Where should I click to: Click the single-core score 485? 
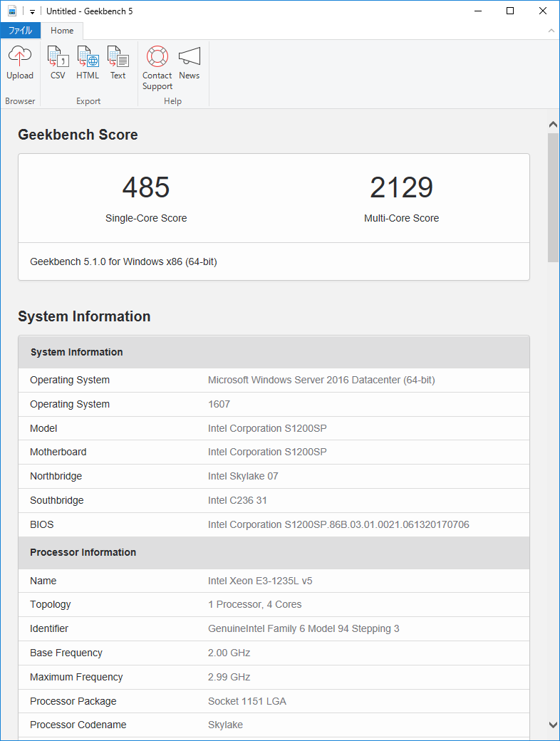click(146, 187)
